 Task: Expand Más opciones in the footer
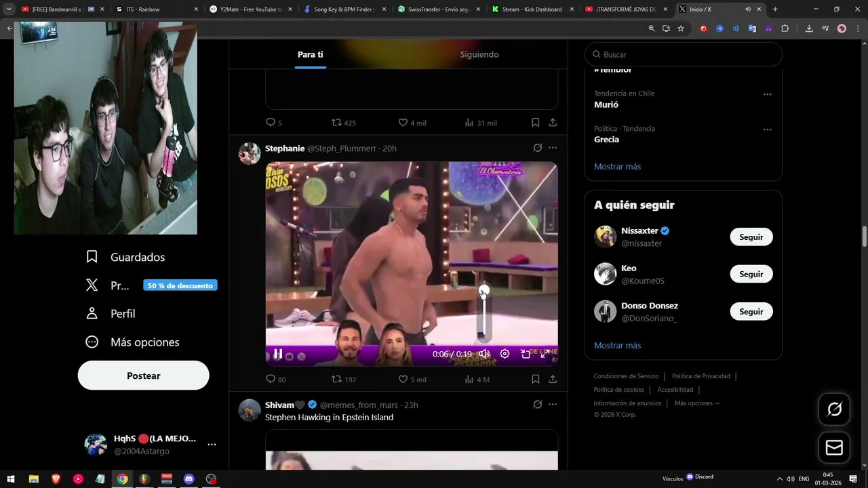[x=696, y=403]
